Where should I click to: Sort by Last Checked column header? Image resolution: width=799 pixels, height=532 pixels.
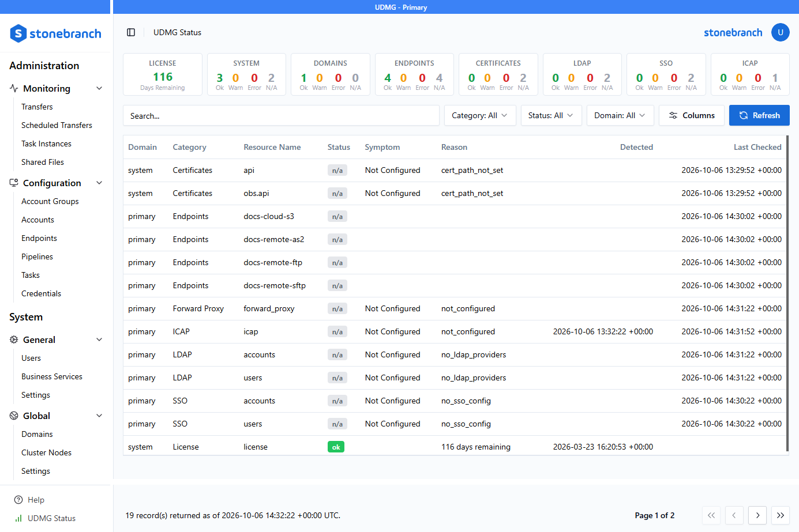tap(757, 147)
